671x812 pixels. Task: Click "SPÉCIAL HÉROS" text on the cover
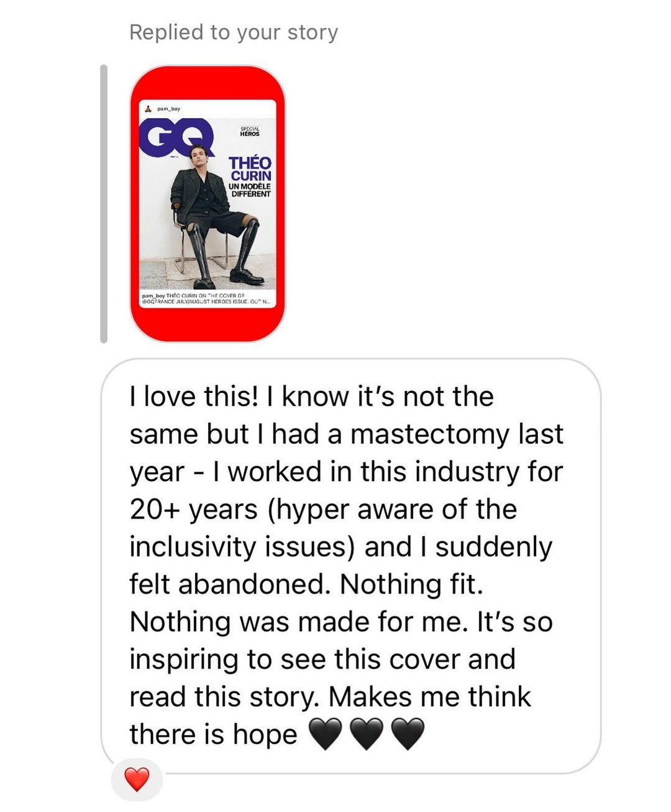(x=250, y=131)
